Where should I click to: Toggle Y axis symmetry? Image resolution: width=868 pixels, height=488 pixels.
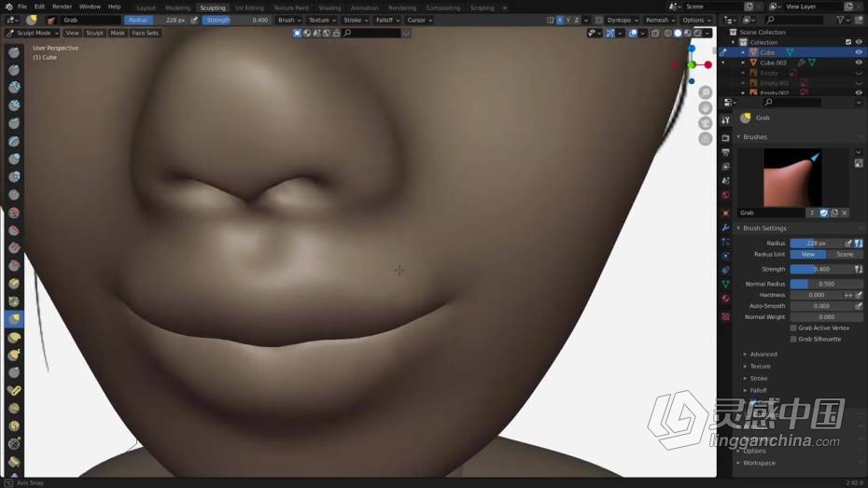pyautogui.click(x=568, y=20)
